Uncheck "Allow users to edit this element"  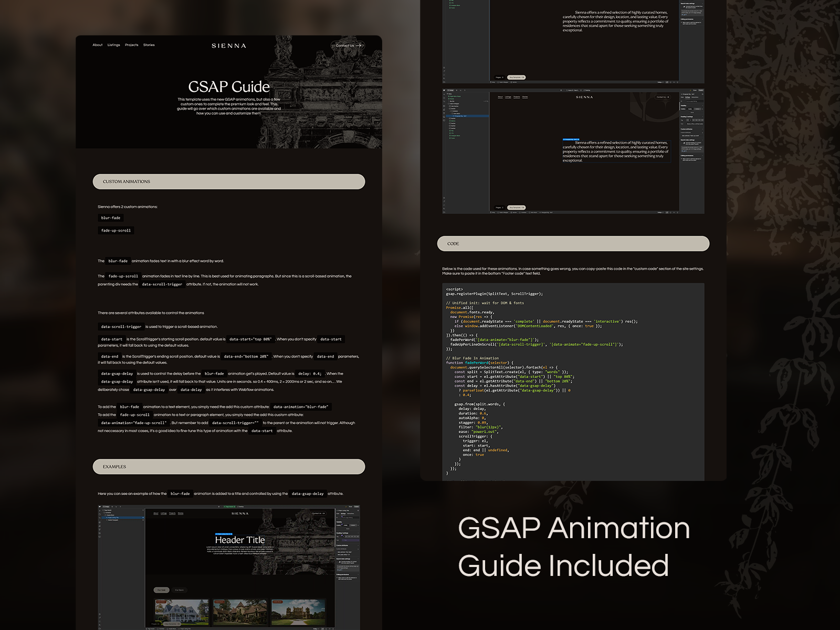click(681, 159)
